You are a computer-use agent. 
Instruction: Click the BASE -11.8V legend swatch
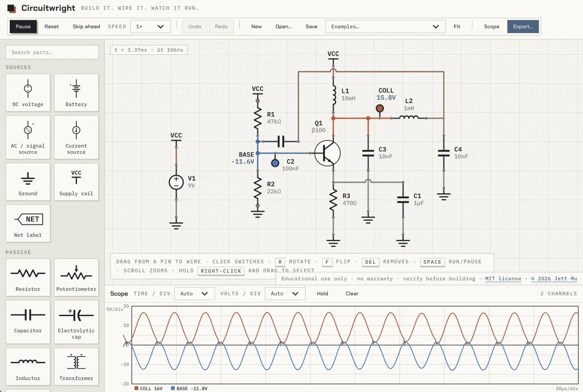[x=173, y=388]
